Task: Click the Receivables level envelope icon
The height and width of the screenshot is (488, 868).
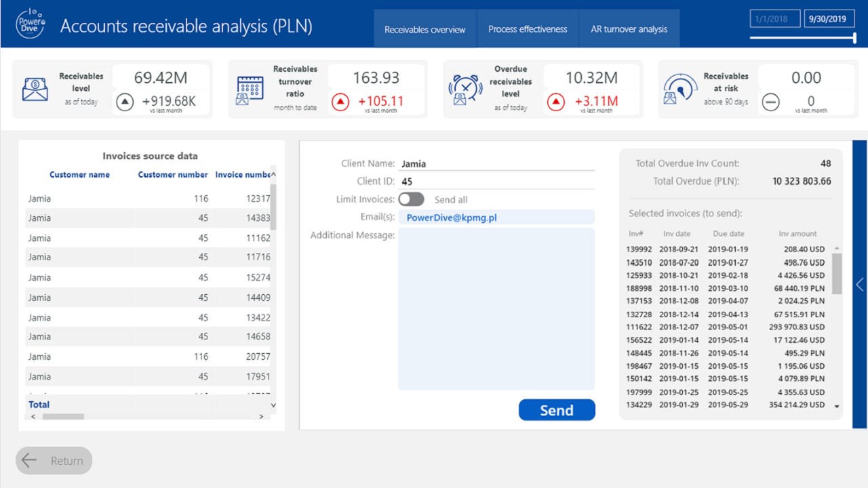Action: click(35, 89)
